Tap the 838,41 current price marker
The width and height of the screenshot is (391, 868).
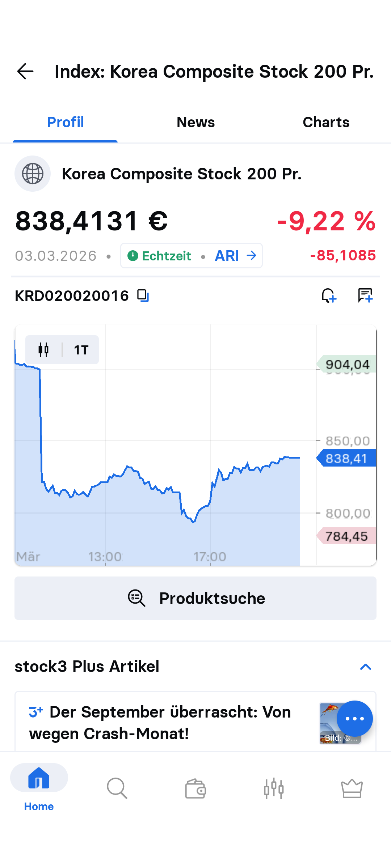point(346,458)
